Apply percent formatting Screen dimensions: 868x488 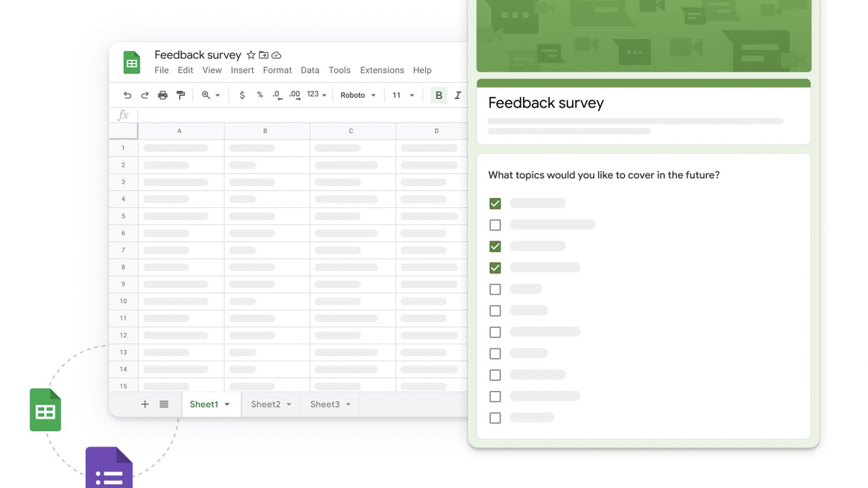[x=259, y=95]
